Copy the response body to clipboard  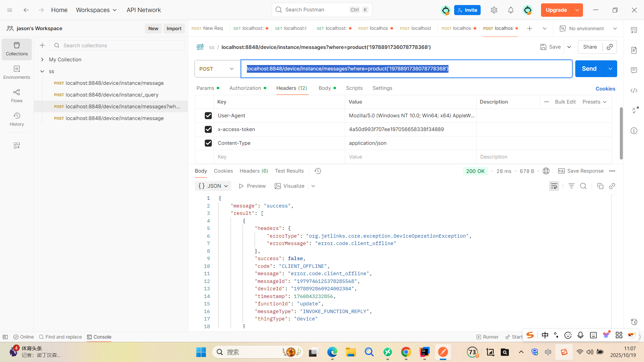600,186
